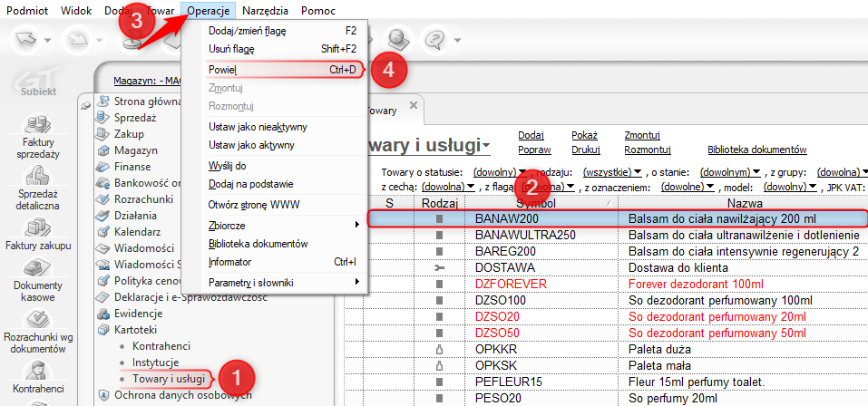The image size is (868, 406).
Task: Click the Drukuj link
Action: pos(586,150)
